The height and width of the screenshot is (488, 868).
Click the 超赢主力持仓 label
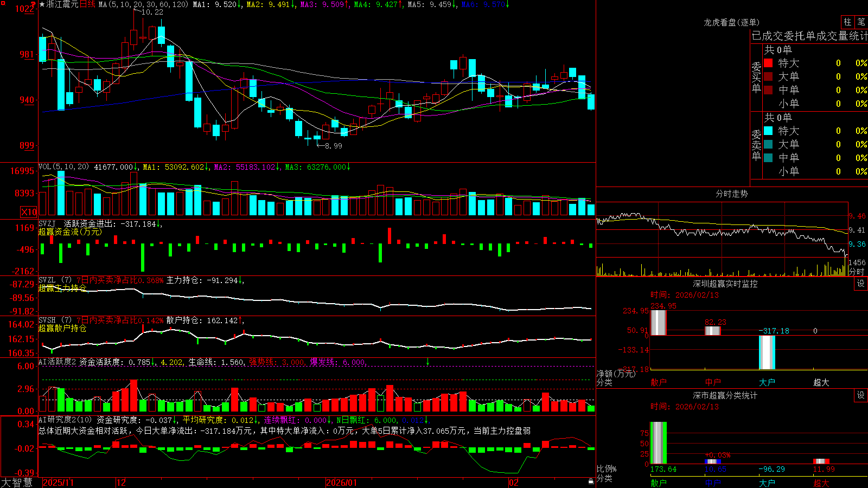click(62, 288)
